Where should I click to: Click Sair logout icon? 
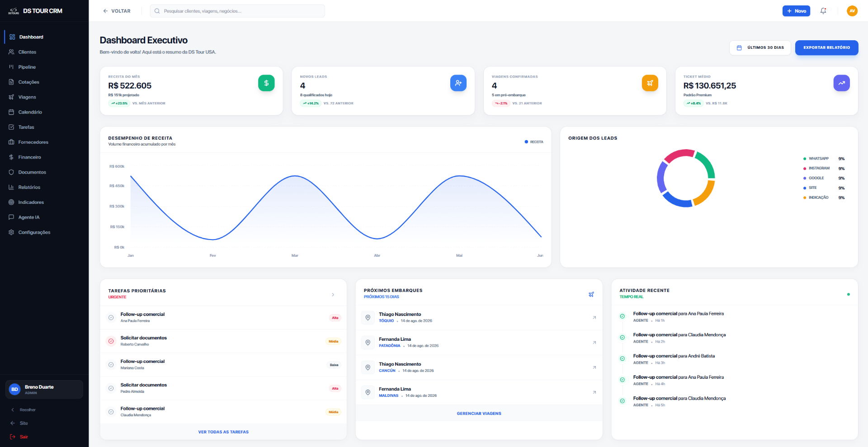(13, 437)
